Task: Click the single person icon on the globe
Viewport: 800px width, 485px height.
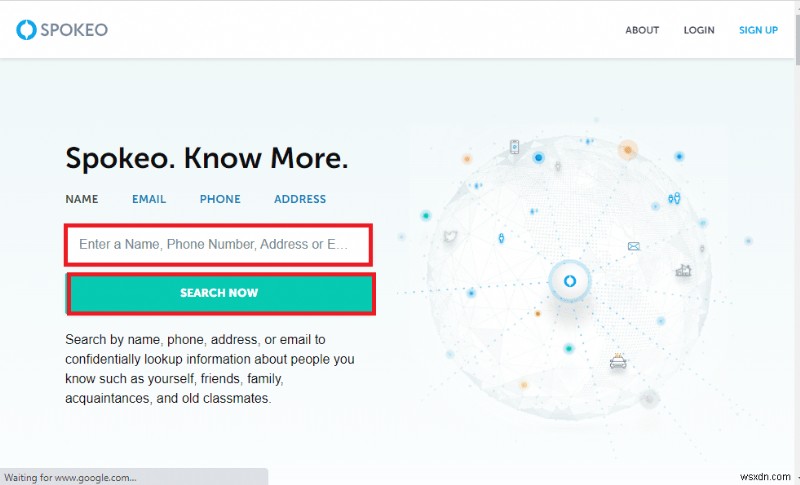Action: tap(500, 238)
